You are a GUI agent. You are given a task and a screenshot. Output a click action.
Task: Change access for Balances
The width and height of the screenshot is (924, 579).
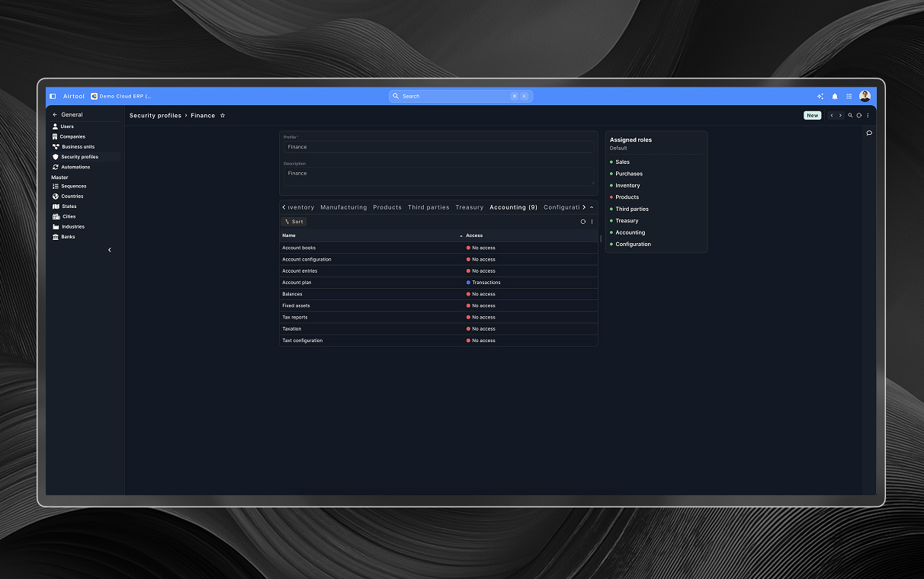tap(481, 294)
